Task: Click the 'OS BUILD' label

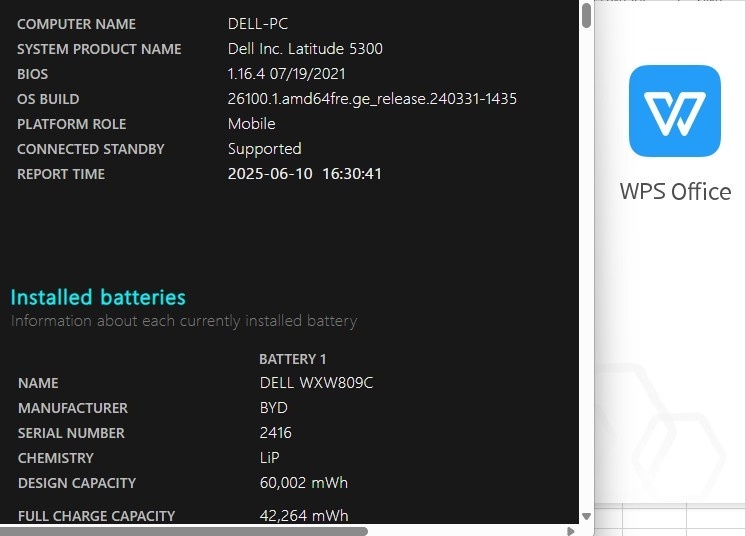Action: [48, 99]
